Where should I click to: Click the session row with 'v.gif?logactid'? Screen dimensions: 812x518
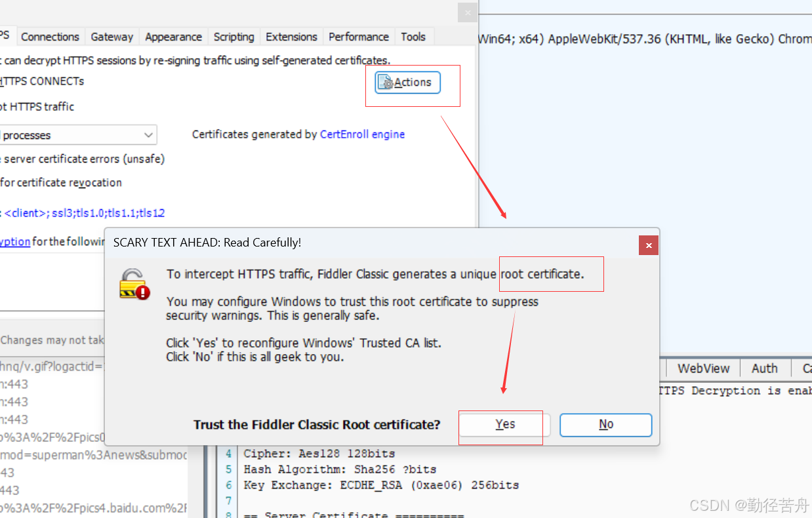[x=52, y=367]
